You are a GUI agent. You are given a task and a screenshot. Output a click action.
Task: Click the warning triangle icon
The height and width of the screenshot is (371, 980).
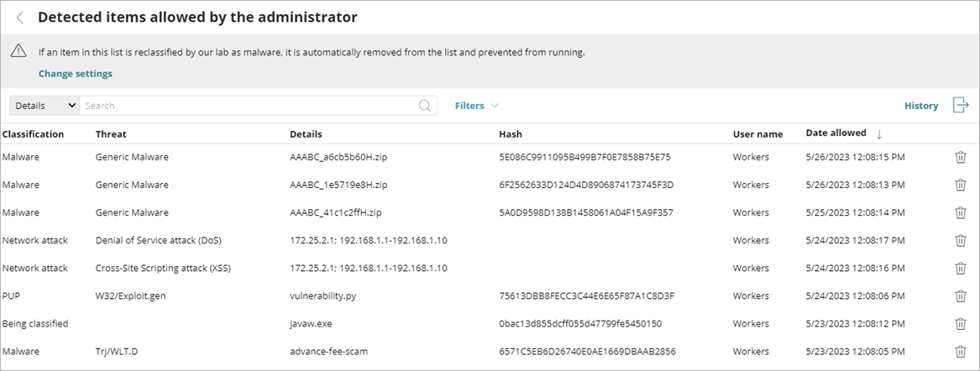(18, 51)
